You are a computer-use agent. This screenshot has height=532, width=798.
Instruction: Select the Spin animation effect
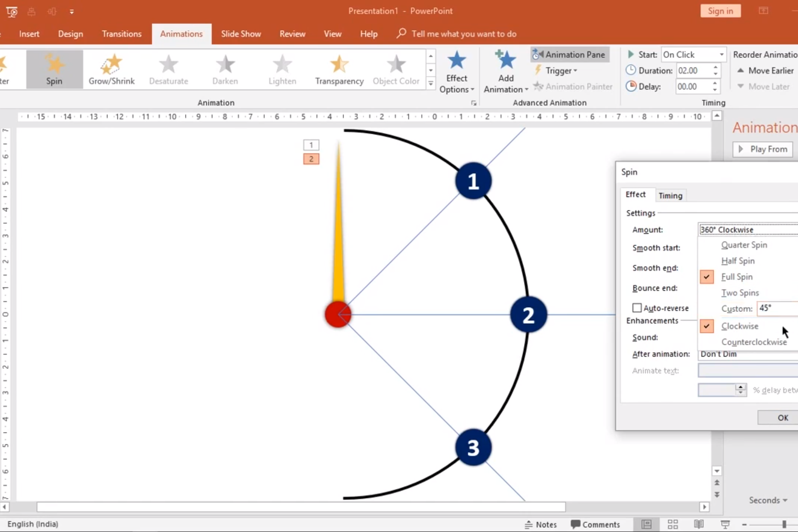(54, 70)
